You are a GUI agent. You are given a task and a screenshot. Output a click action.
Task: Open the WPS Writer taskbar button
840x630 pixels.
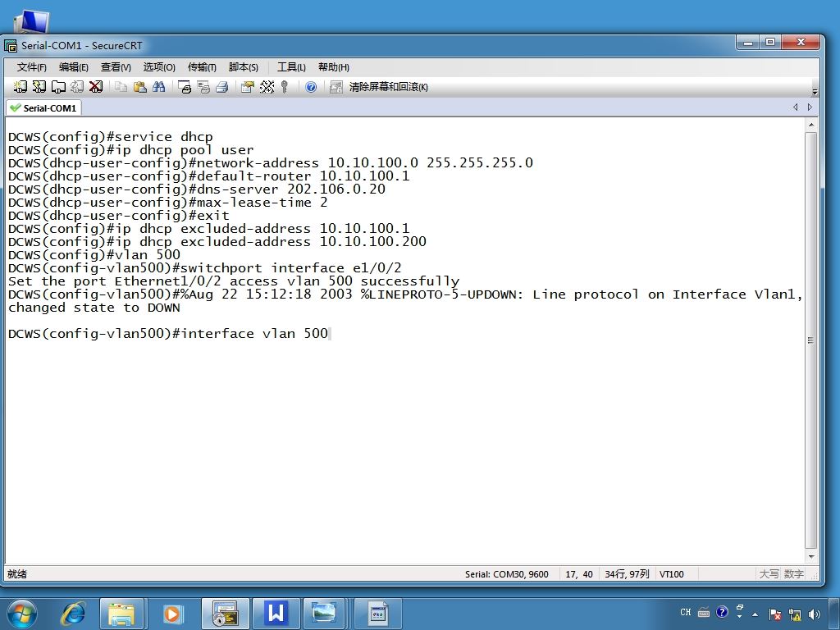tap(276, 614)
